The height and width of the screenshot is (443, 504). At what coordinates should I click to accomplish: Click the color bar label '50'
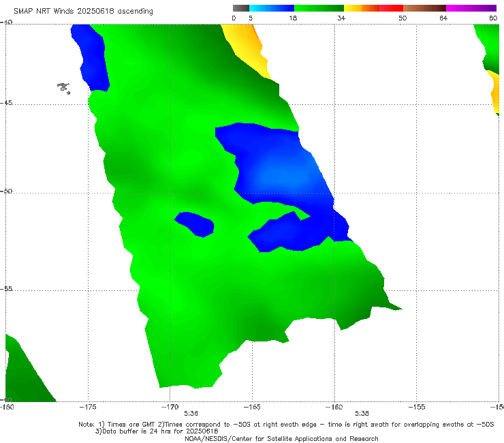[403, 18]
